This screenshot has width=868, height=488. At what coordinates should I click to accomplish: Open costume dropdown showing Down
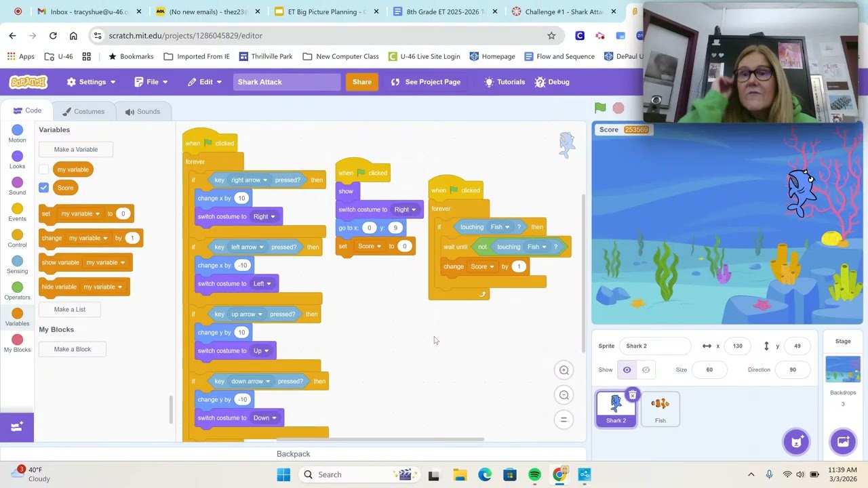[265, 418]
